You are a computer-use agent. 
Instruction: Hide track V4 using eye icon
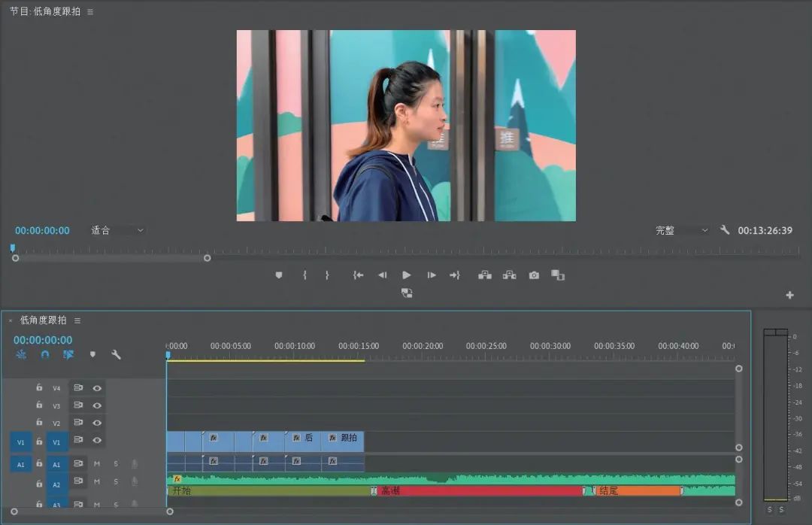click(x=97, y=388)
